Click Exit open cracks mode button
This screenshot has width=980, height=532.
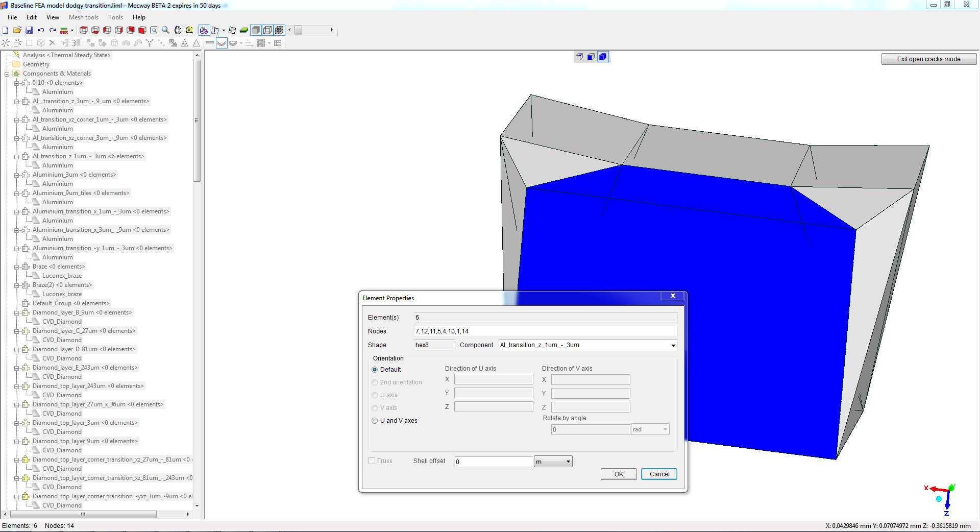pos(929,59)
